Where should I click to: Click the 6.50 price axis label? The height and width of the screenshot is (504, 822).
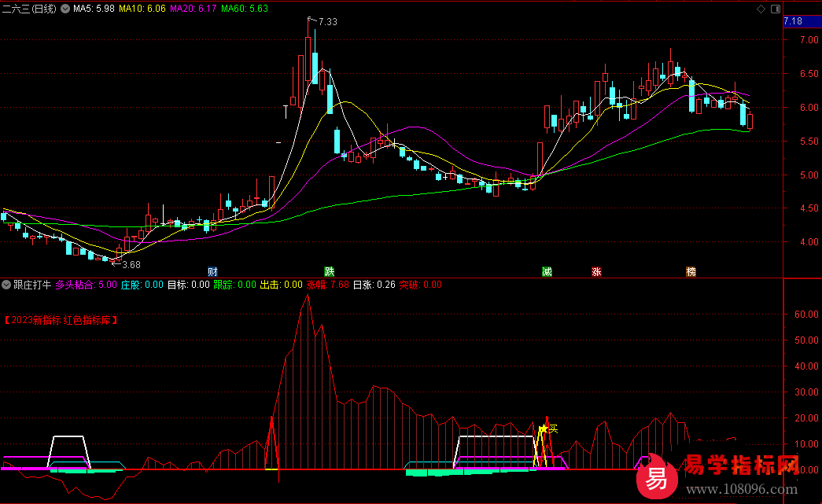(x=809, y=74)
